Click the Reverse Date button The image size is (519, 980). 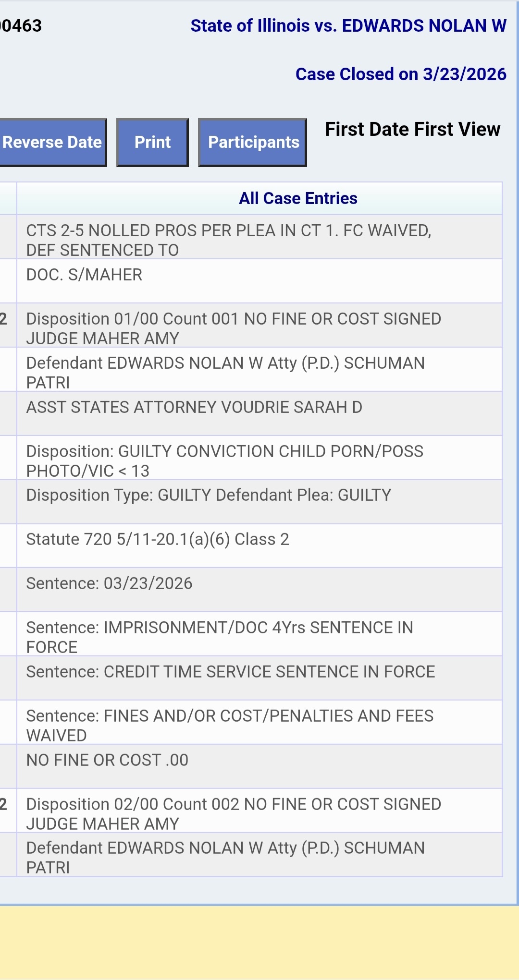[x=52, y=143]
